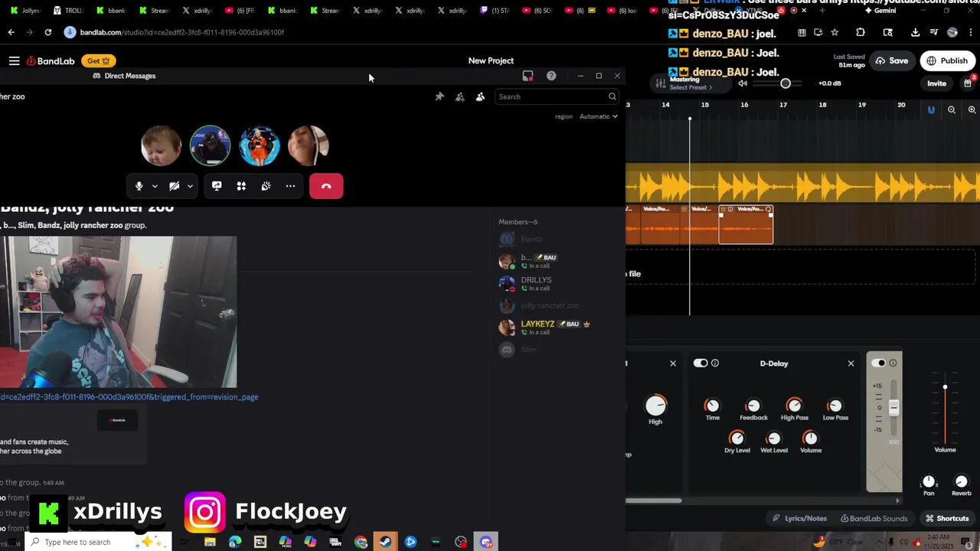The height and width of the screenshot is (551, 980).
Task: Toggle BandLab snap-to-grid magnet
Action: (x=931, y=110)
